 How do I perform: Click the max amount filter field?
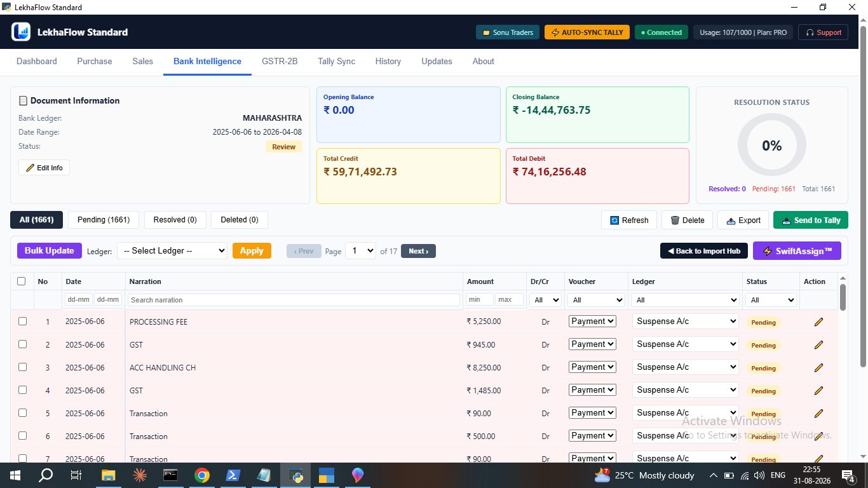[x=510, y=299]
